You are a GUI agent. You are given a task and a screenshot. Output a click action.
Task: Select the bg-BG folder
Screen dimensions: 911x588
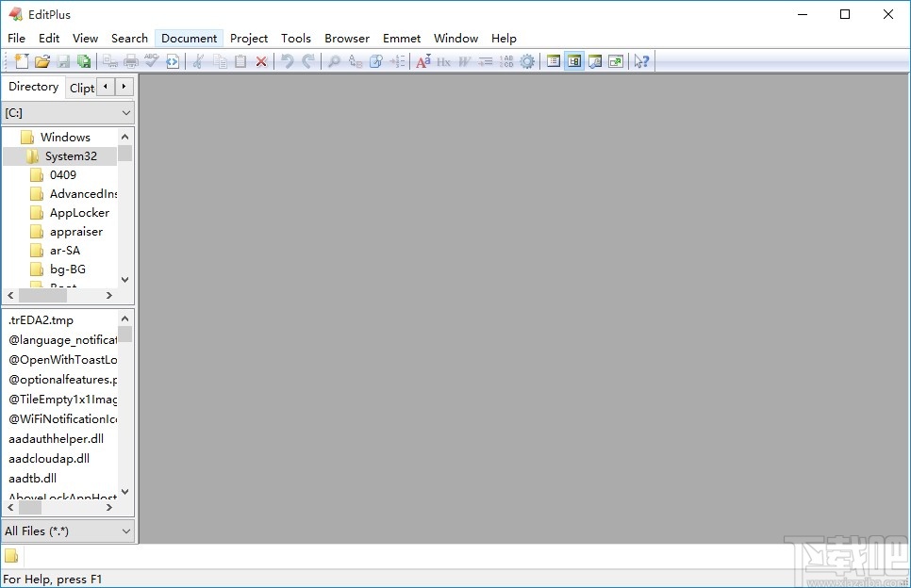67,269
